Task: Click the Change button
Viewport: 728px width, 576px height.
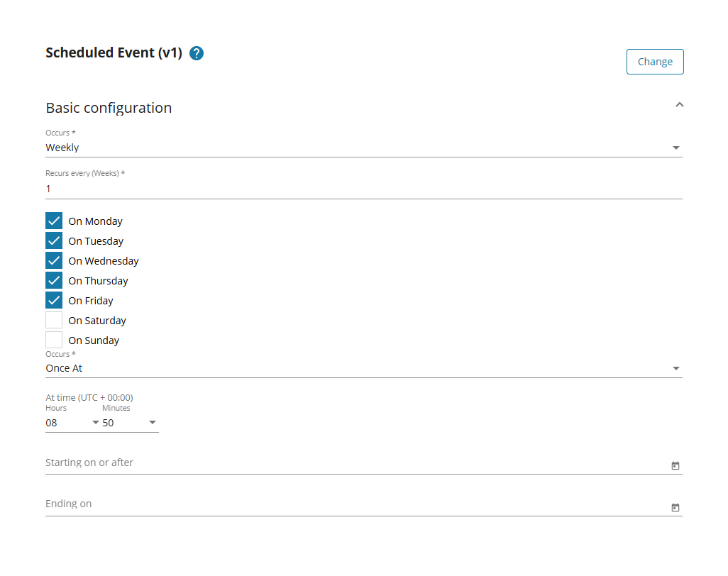Action: point(654,61)
